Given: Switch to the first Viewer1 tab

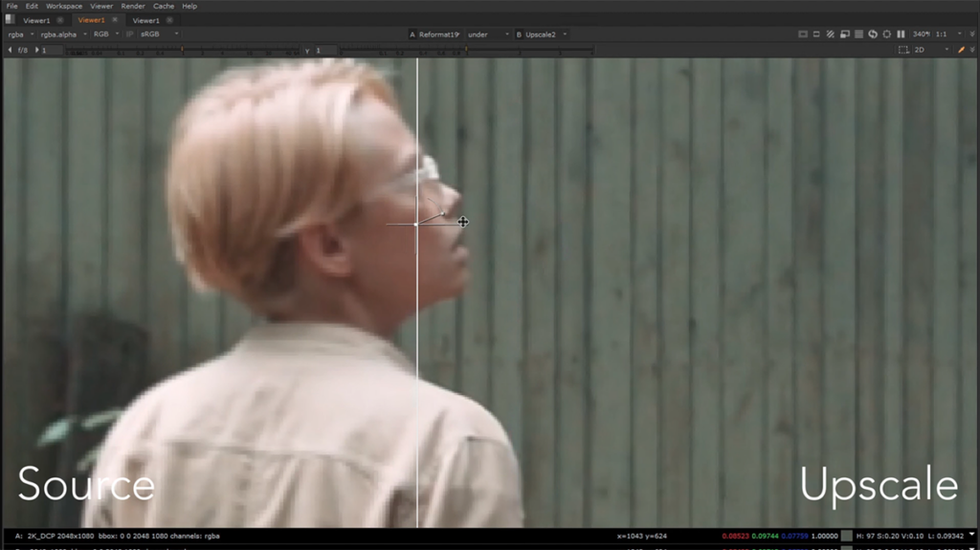Looking at the screenshot, I should point(36,21).
